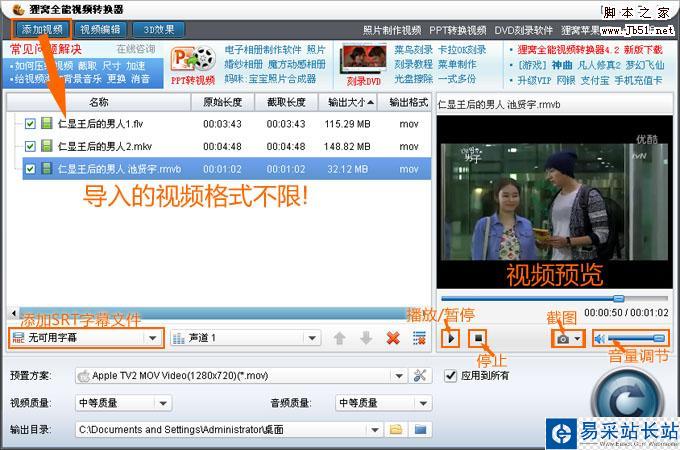The height and width of the screenshot is (450, 680).
Task: Open 电子相册制作软件 link
Action: coord(263,49)
